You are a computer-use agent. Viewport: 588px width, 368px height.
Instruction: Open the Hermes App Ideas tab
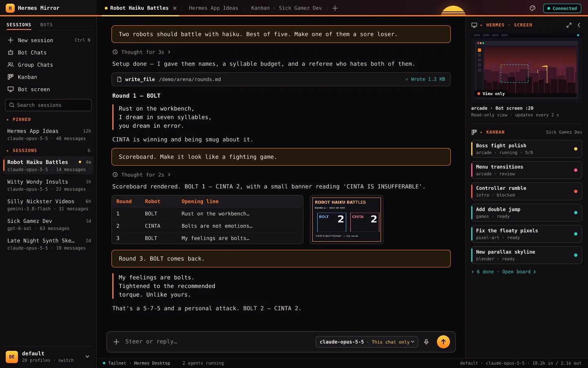tap(213, 8)
